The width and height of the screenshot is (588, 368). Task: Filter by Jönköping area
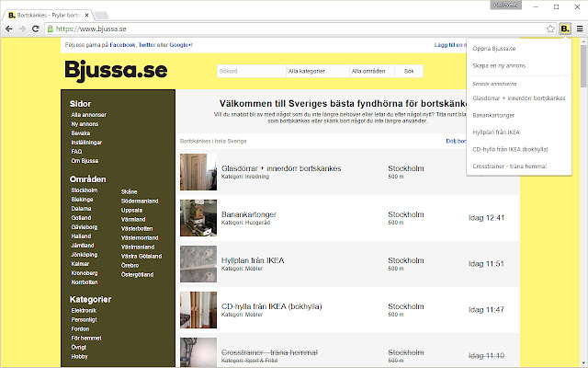coord(85,255)
